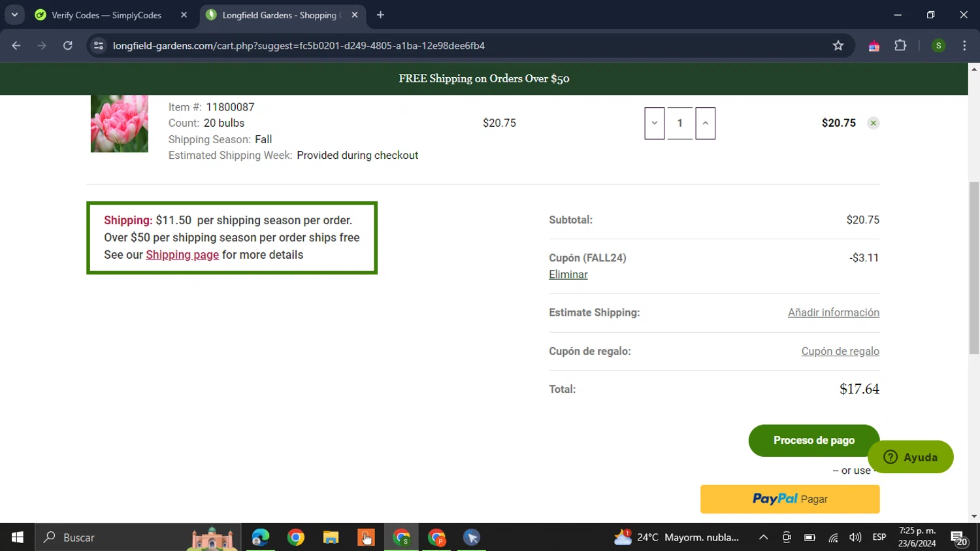The image size is (980, 551).
Task: Close the Longfield Gardens tab
Action: pos(355,15)
